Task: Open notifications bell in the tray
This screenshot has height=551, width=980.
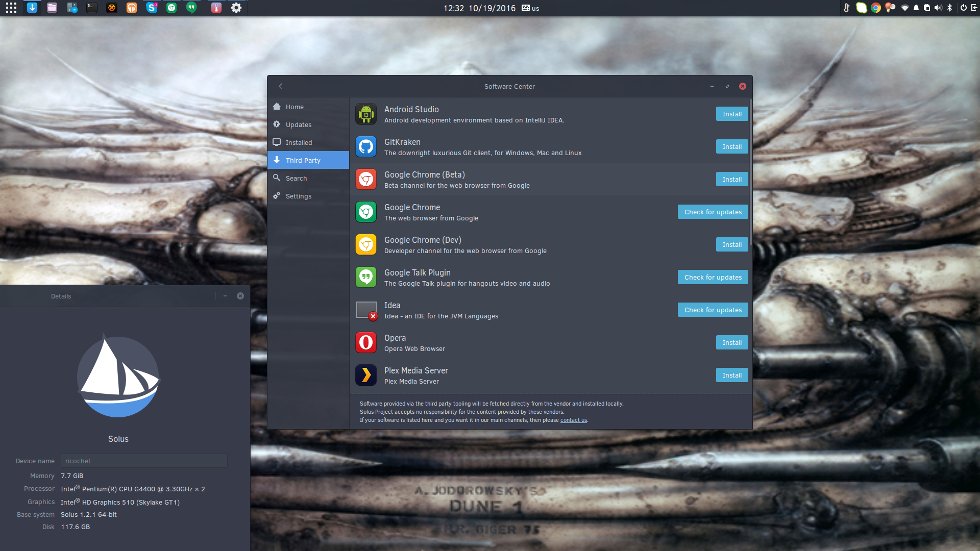Action: tap(916, 8)
